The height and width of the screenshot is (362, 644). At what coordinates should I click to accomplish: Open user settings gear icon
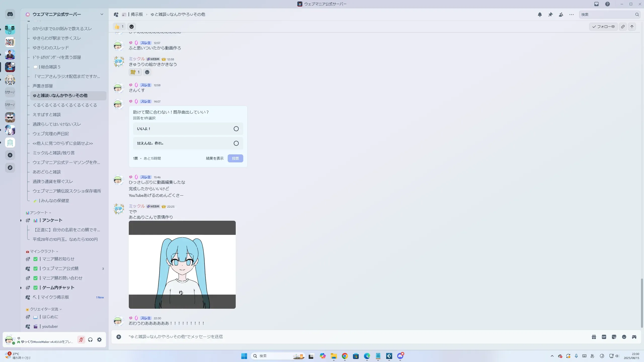tap(99, 340)
